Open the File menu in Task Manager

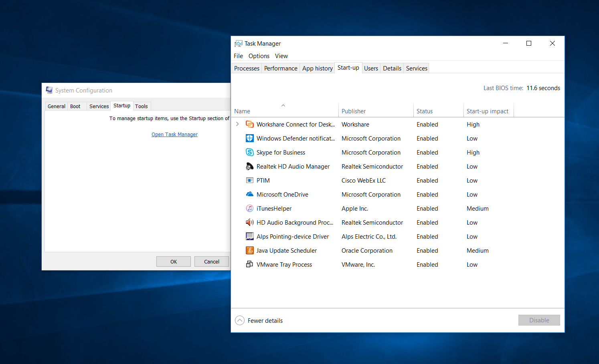(238, 56)
